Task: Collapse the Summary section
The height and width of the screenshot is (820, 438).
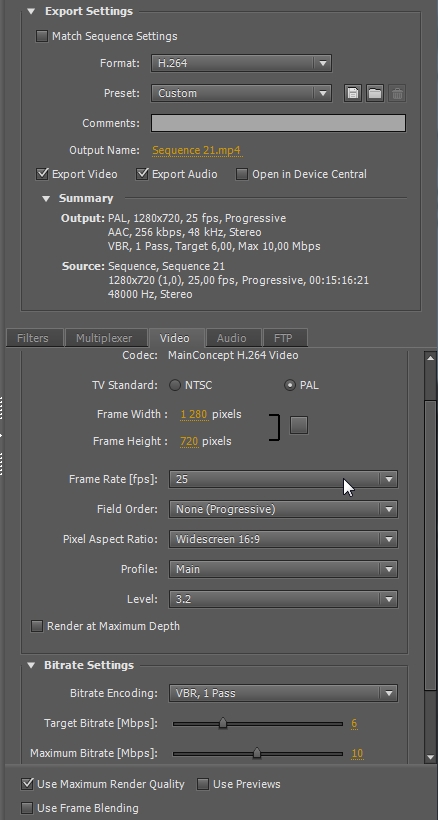Action: [x=46, y=198]
